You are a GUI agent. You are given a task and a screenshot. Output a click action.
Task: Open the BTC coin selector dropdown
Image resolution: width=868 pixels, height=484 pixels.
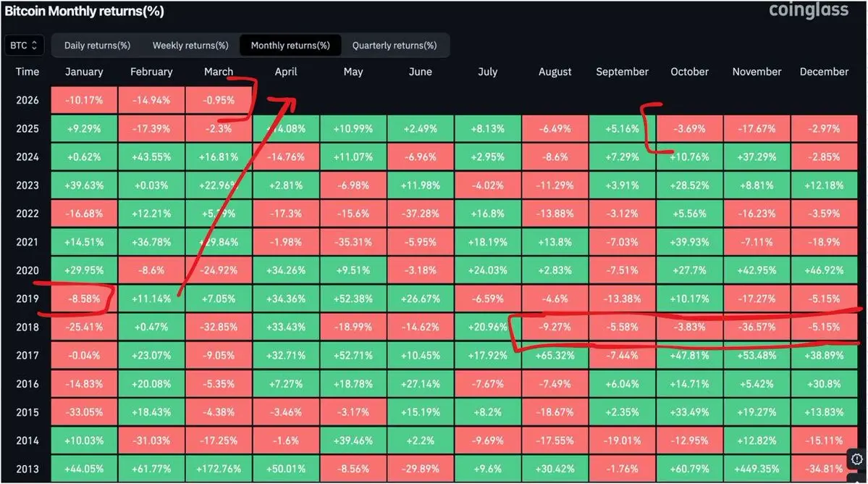coord(24,46)
